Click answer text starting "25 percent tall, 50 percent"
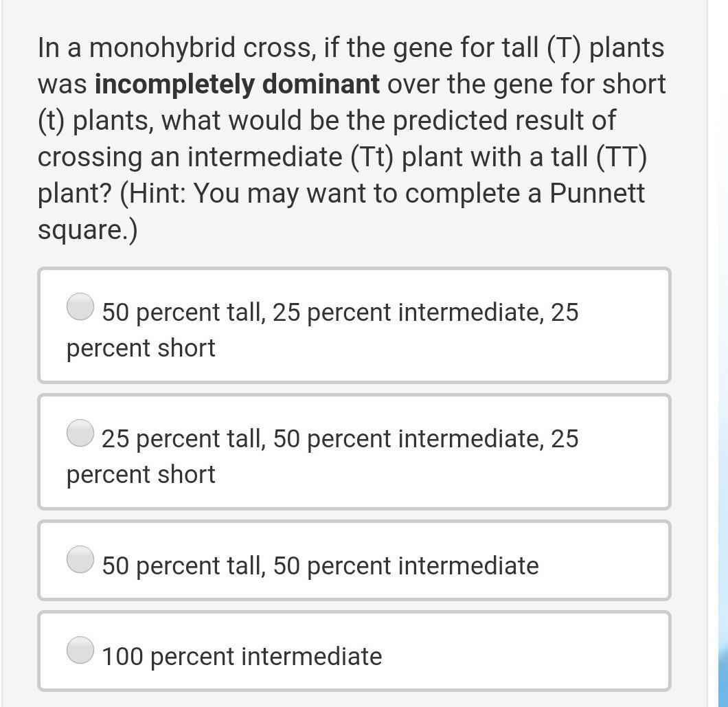Screen dimensions: 728x707 [x=340, y=438]
